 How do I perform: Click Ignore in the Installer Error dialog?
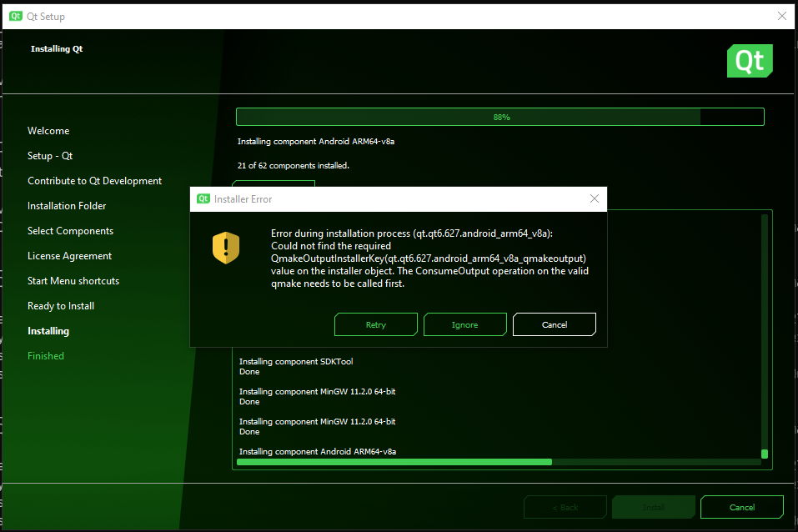pos(464,324)
